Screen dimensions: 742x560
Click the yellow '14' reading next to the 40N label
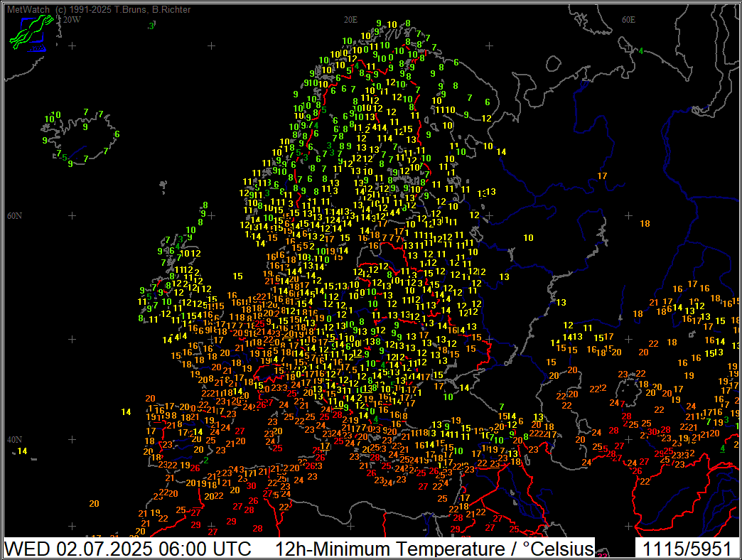(x=22, y=451)
